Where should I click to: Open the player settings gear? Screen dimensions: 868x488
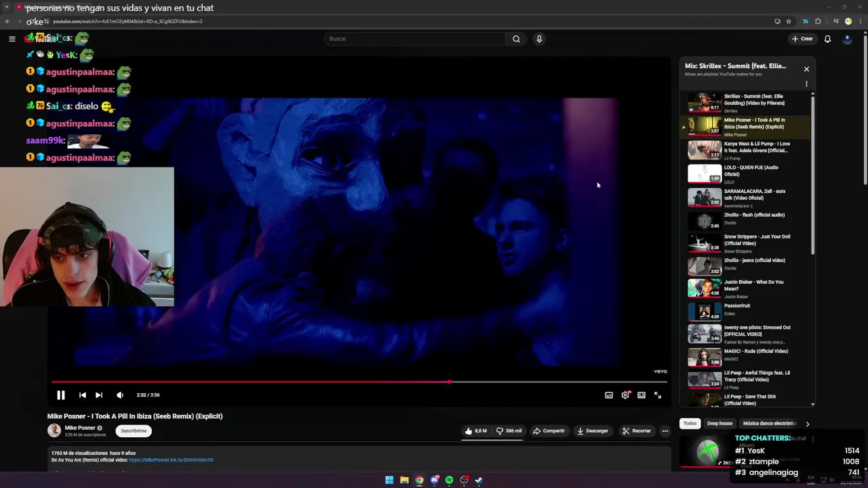click(x=625, y=395)
